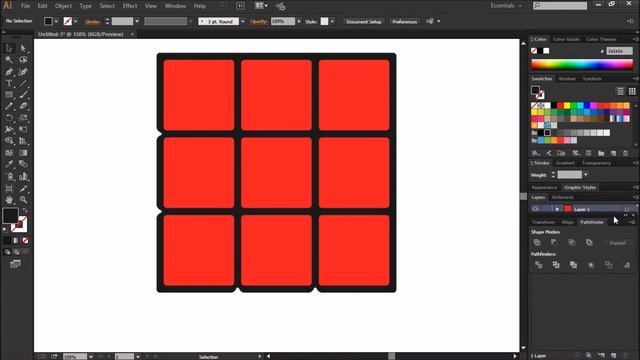Click Exclude shape mode in Pathfinder
This screenshot has width=640, height=360.
click(x=589, y=242)
